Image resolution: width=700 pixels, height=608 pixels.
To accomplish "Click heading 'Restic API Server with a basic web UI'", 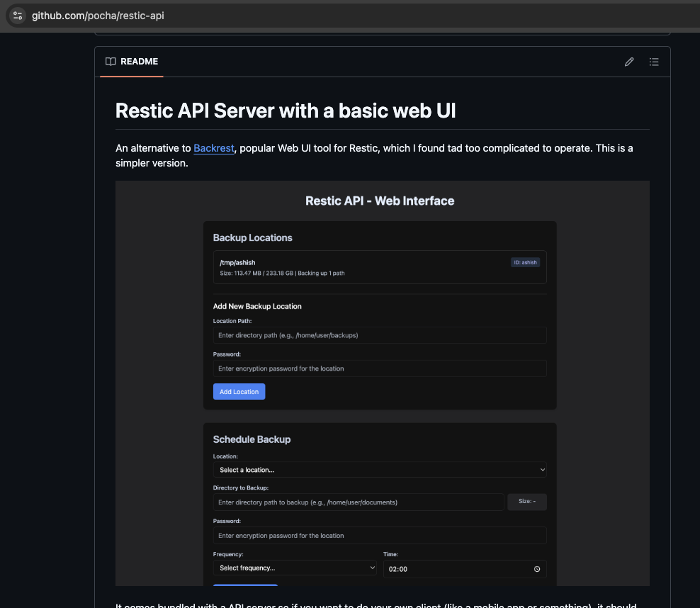I will click(286, 111).
